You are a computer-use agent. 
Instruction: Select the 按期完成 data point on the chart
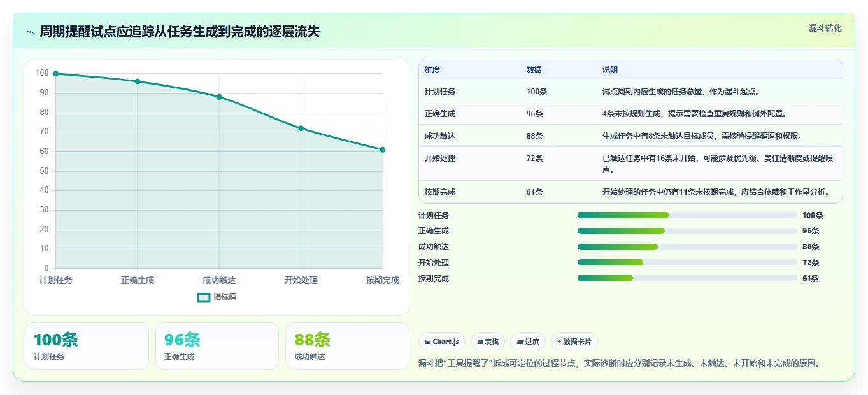point(383,149)
